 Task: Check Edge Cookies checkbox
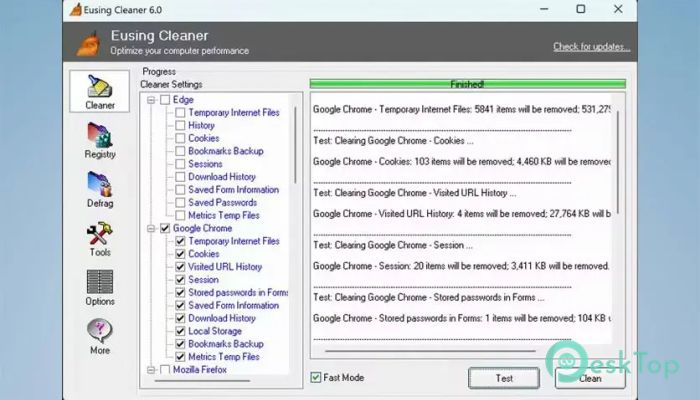180,138
